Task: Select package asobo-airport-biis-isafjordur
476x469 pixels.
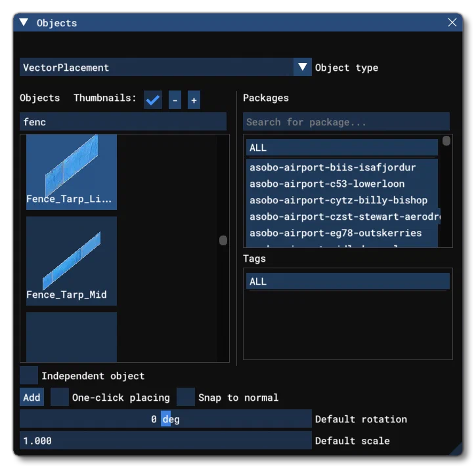Action: [x=342, y=167]
